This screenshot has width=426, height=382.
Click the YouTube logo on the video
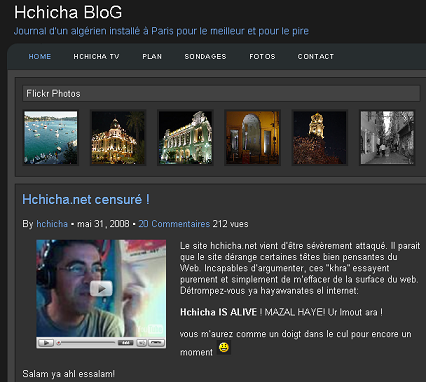click(x=151, y=329)
